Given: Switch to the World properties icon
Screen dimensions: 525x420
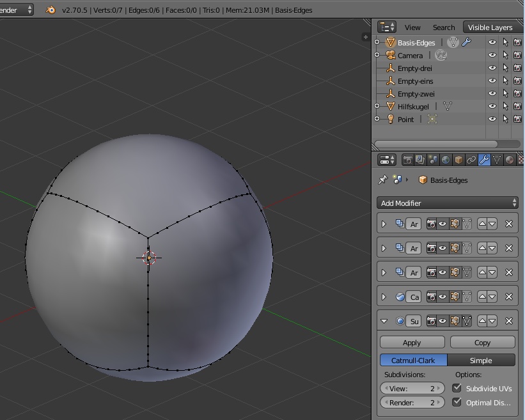Looking at the screenshot, I should pos(446,160).
